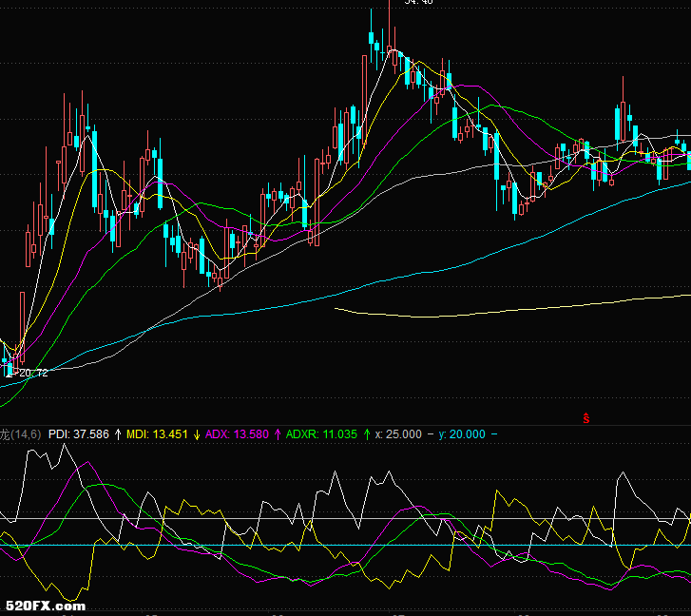The width and height of the screenshot is (691, 616).
Task: Click the PDI: 37.586 indicator value
Action: 79,434
